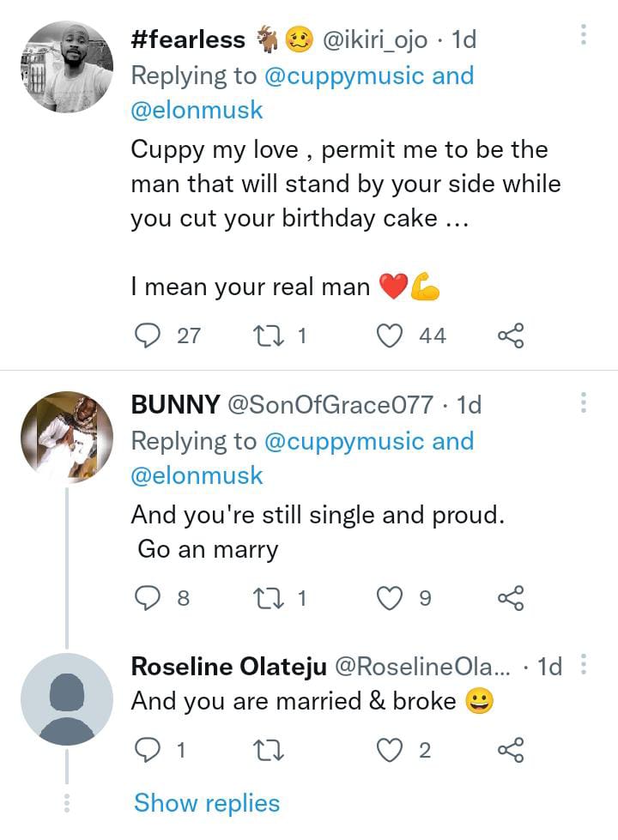Open more options on #fearless tweet
This screenshot has width=618, height=840.
pos(584,35)
